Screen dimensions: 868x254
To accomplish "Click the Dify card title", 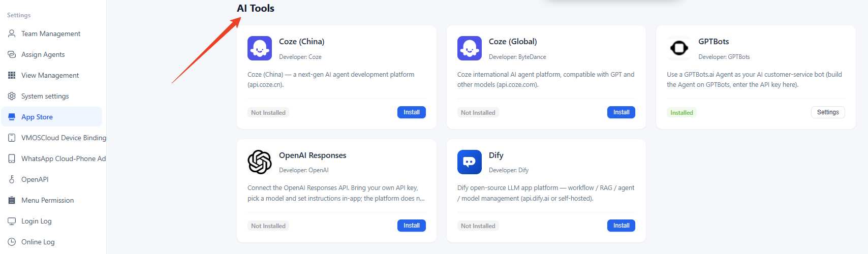I will pyautogui.click(x=496, y=155).
